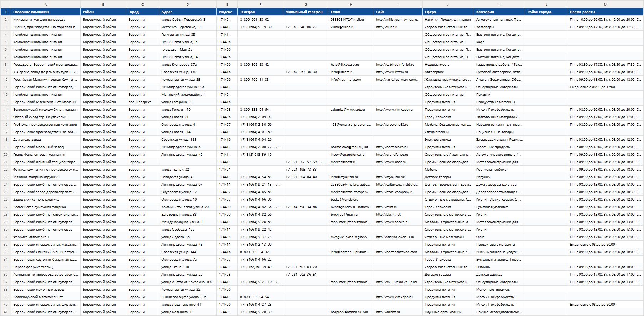The image size is (644, 322).
Task: Click the "Индекс" header cell
Action: click(x=227, y=12)
